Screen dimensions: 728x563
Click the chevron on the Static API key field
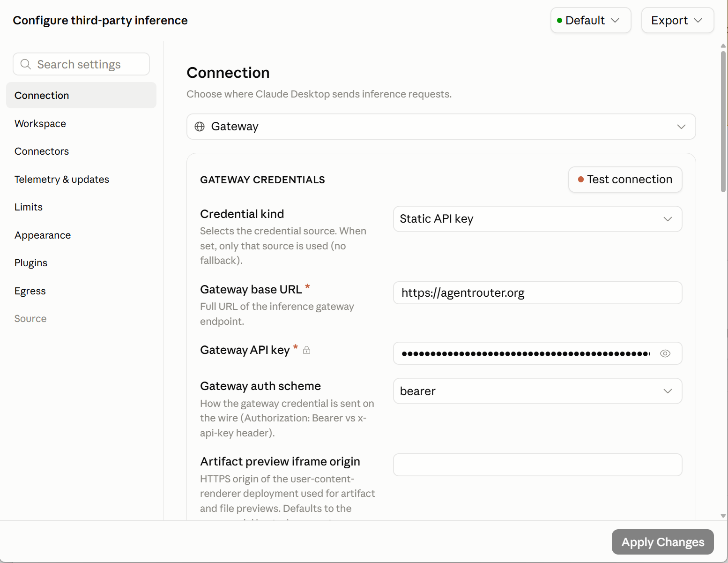click(x=668, y=219)
